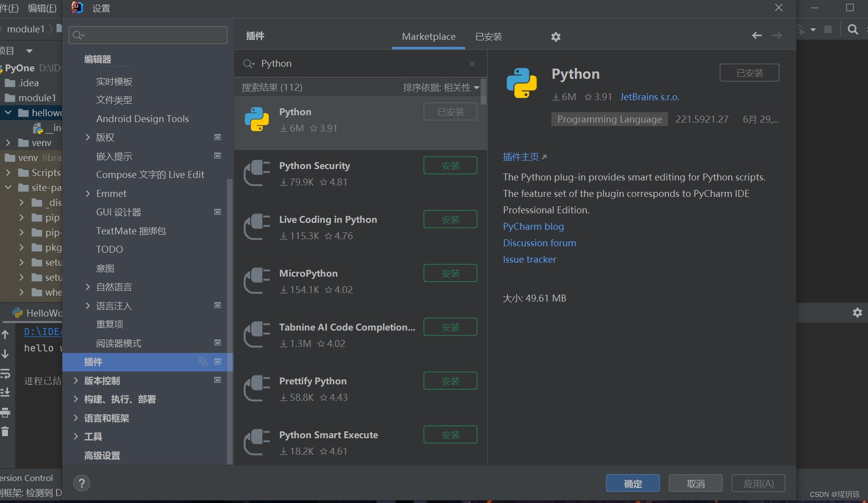Click the translate icon on 插件 row

coord(202,361)
